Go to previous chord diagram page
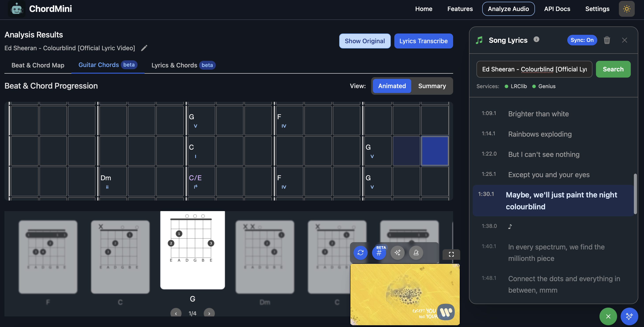Screen dimensions: 644x327 [x=176, y=313]
